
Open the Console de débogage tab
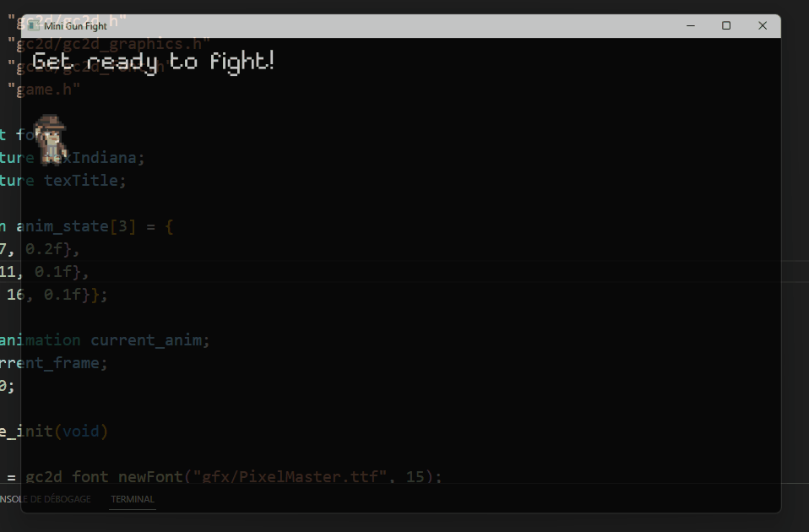46,499
